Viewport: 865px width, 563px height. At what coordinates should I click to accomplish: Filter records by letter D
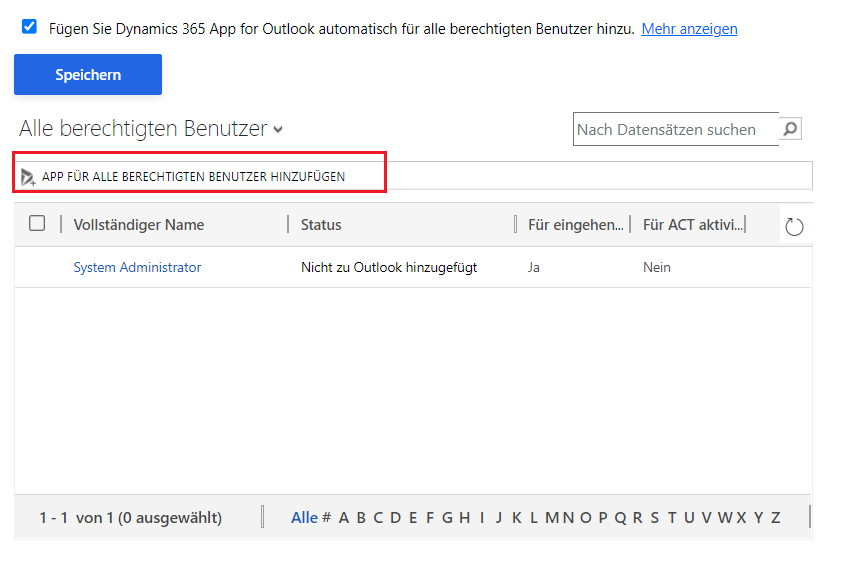396,518
